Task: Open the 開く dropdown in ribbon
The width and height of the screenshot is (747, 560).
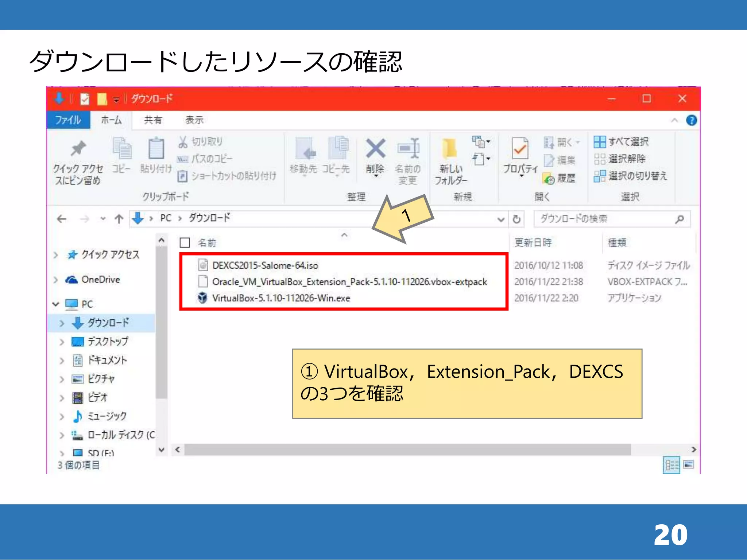Action: click(x=562, y=142)
